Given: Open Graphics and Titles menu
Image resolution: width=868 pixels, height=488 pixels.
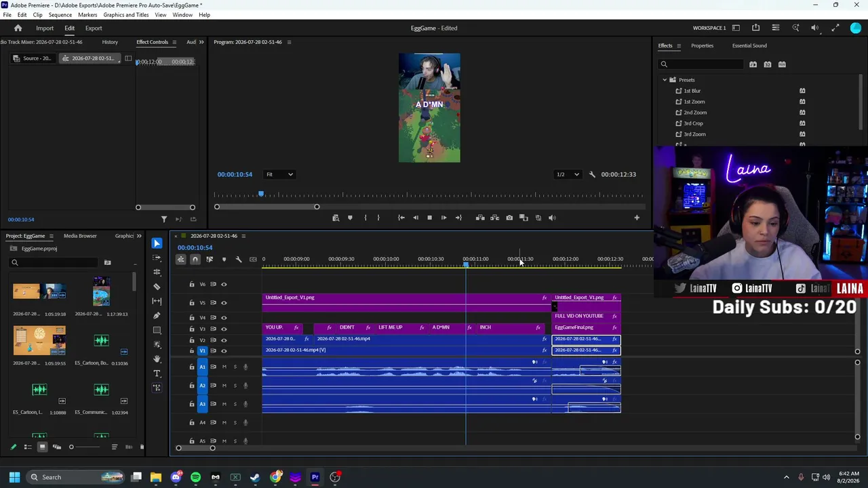Looking at the screenshot, I should pyautogui.click(x=126, y=15).
